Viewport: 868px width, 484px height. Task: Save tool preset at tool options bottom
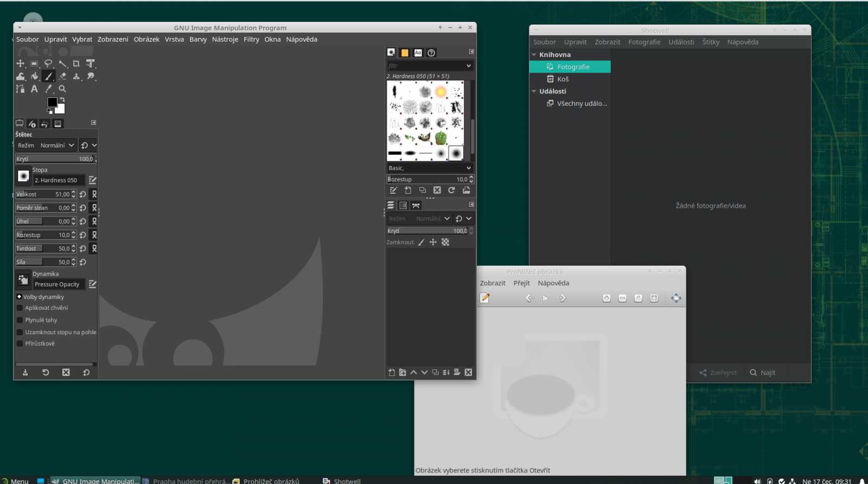(25, 372)
